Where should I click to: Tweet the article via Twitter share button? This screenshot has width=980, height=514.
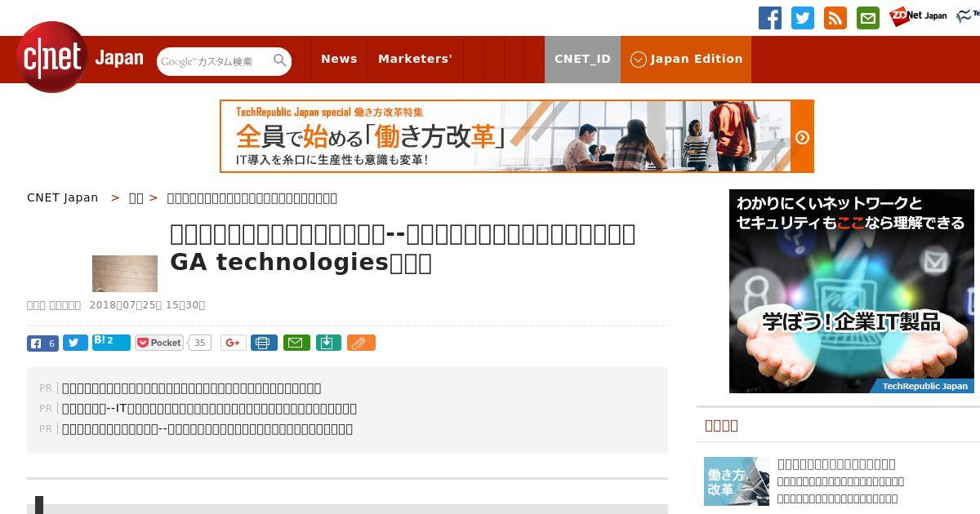coord(75,343)
